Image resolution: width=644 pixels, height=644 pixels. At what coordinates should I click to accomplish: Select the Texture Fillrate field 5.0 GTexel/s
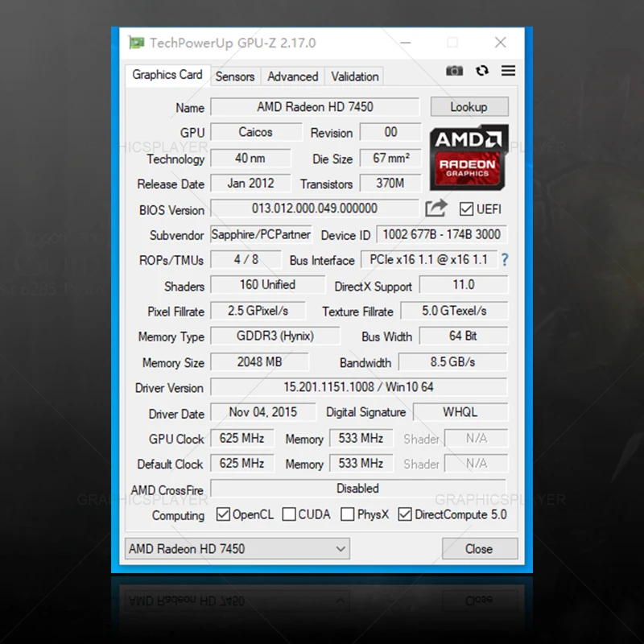coord(454,311)
